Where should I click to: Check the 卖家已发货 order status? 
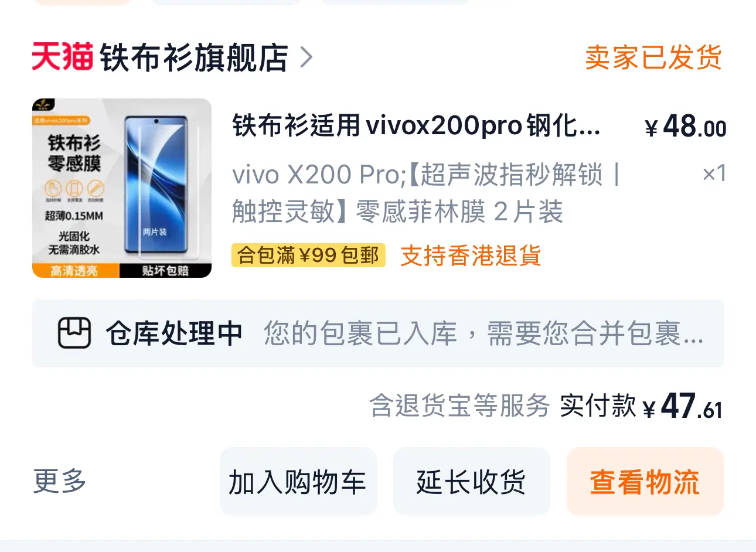[x=653, y=57]
